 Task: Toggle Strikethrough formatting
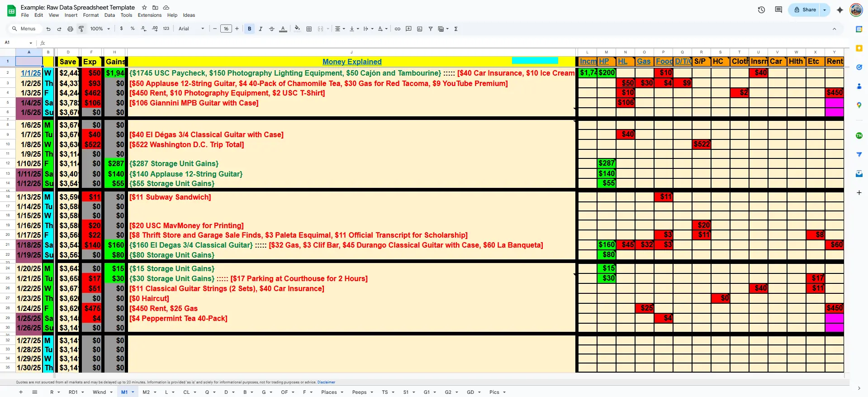(x=272, y=29)
